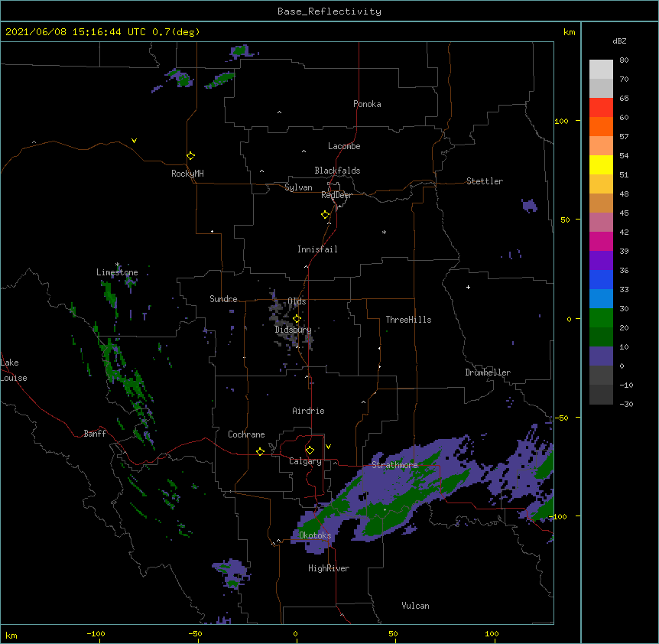Pick the light gray 80 dBZ swatch
659x644 pixels.
[x=601, y=70]
